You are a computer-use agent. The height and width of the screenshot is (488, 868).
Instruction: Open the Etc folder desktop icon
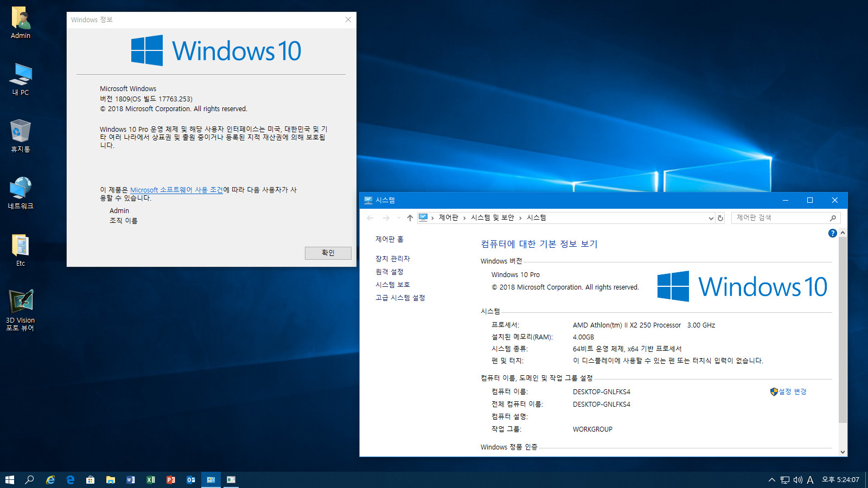(x=21, y=250)
